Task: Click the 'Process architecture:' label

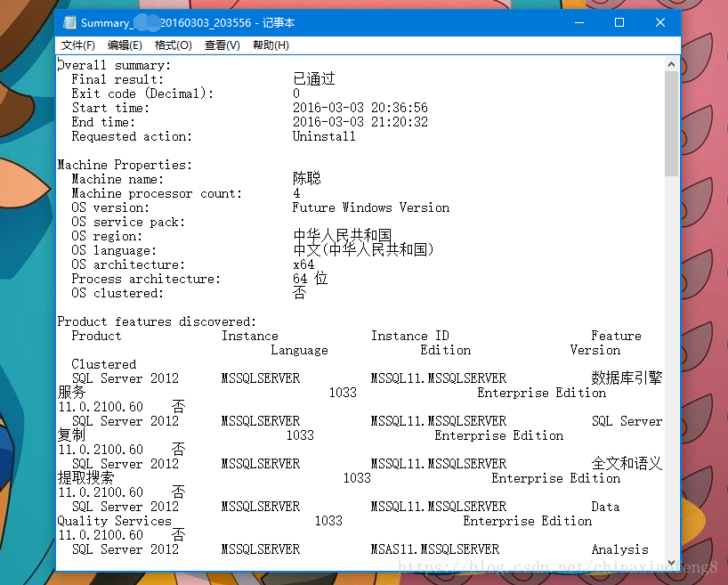Action: pos(146,279)
